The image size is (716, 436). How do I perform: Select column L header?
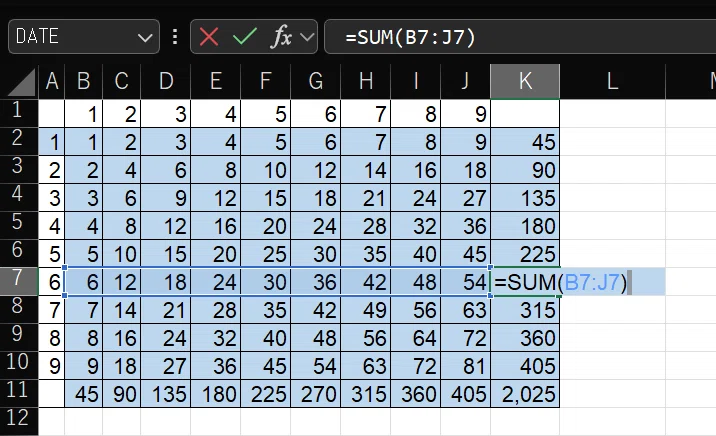tap(612, 81)
